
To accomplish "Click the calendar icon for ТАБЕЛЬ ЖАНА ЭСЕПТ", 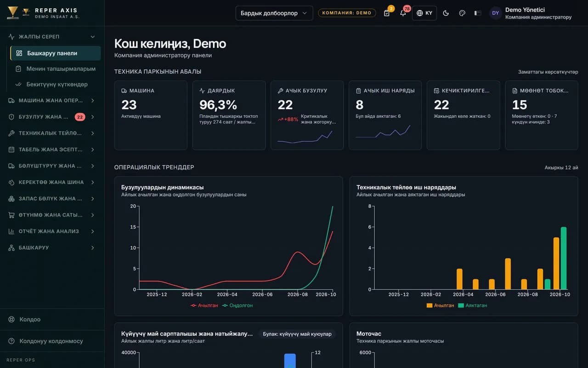I will click(x=11, y=149).
